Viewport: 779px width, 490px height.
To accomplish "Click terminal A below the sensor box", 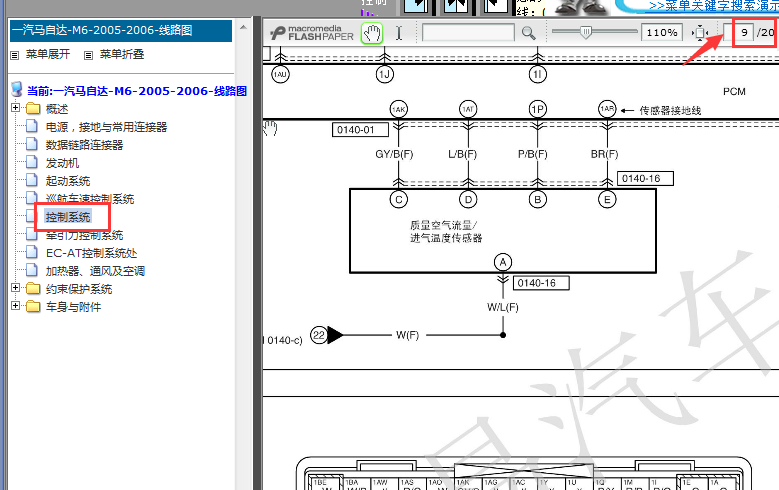I will coord(503,262).
